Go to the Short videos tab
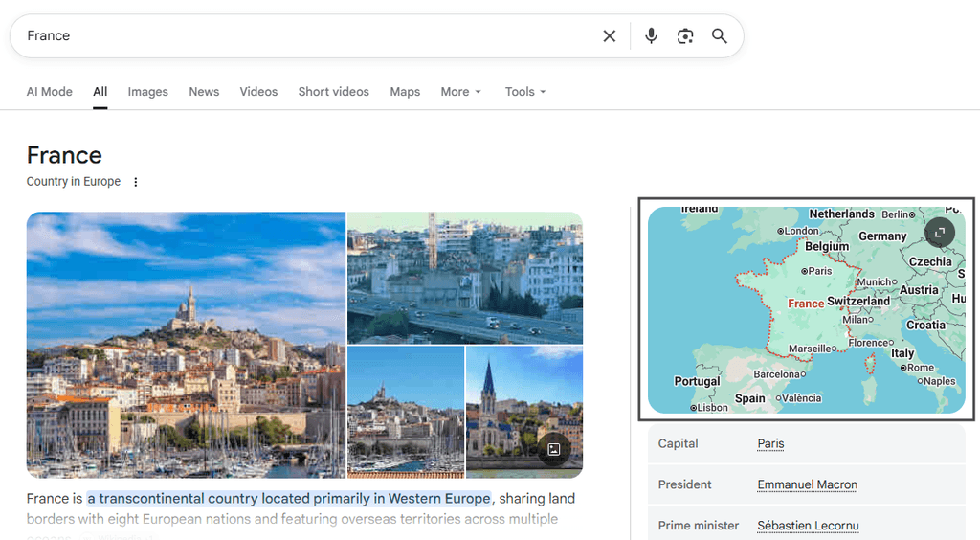 334,92
